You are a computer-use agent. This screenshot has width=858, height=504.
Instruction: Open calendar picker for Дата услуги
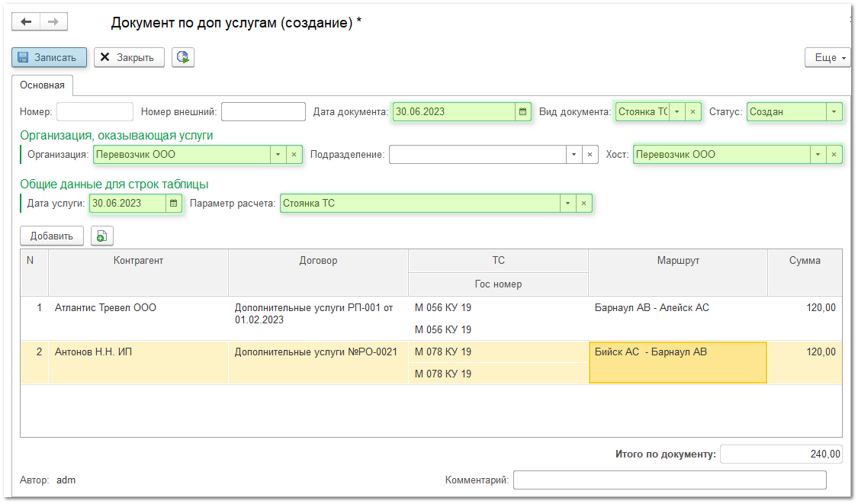pos(174,204)
